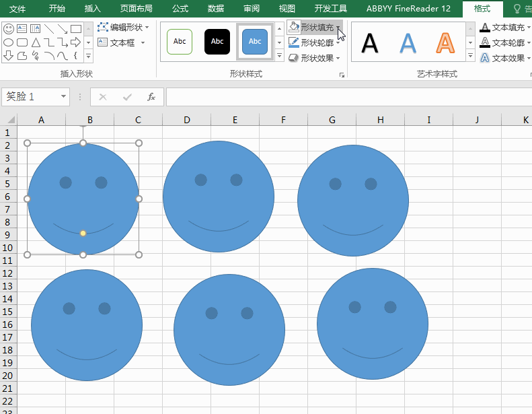Select the straight line shape
This screenshot has height=414, width=532.
[x=49, y=29]
